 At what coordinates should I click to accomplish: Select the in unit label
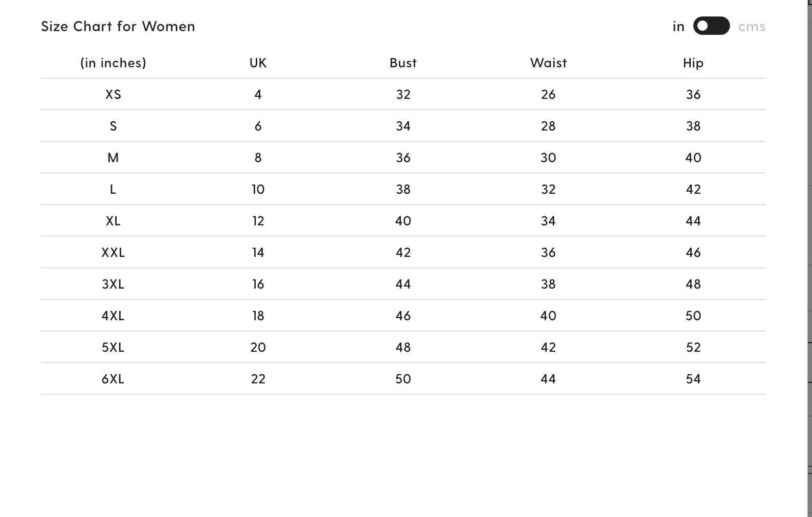679,27
